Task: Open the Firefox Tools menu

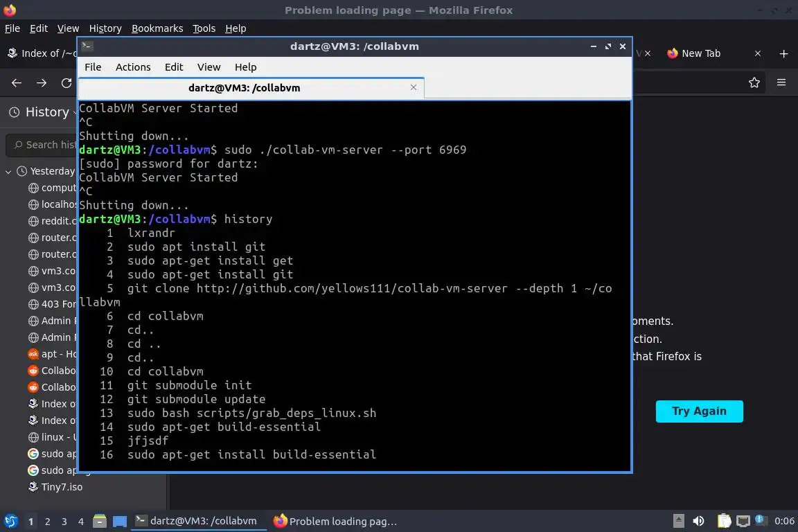Action: [x=204, y=28]
